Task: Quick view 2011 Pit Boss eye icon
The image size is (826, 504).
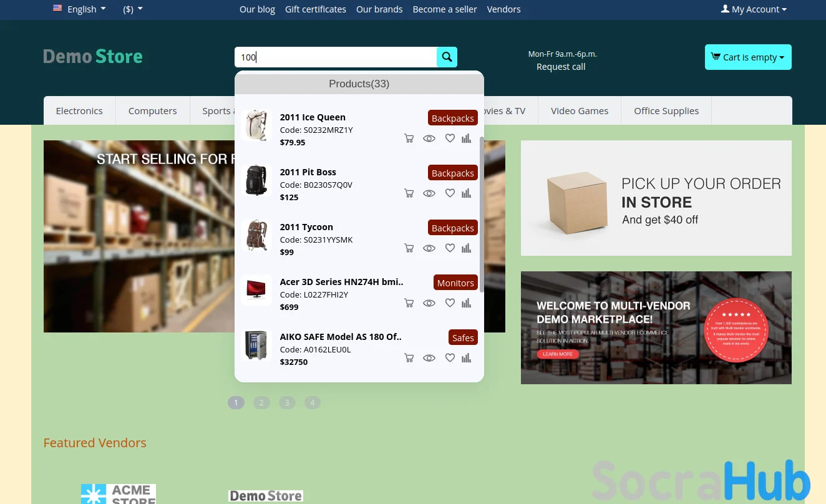Action: (429, 193)
